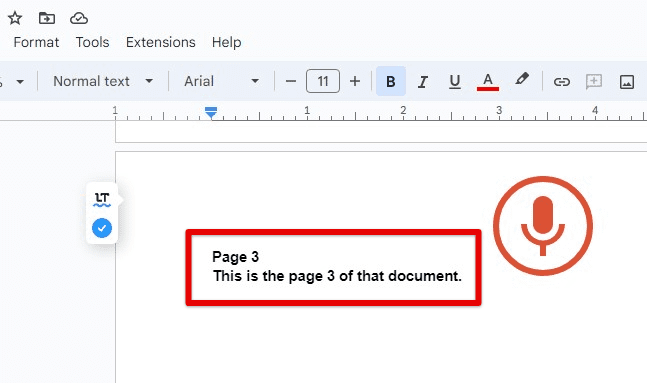Screen dimensions: 647x383
Task: Increase the font size with plus
Action: [355, 81]
